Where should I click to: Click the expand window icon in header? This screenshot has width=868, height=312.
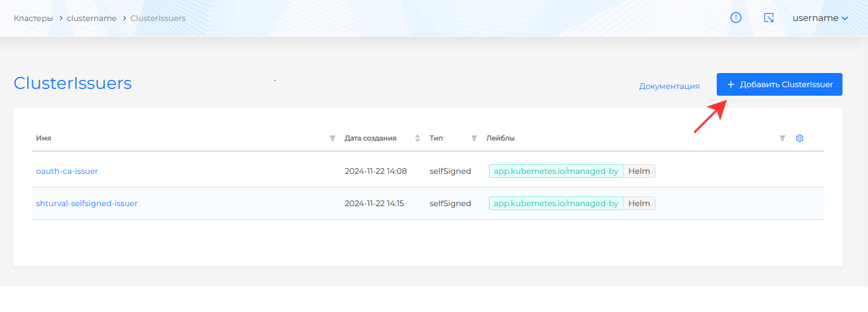(769, 18)
